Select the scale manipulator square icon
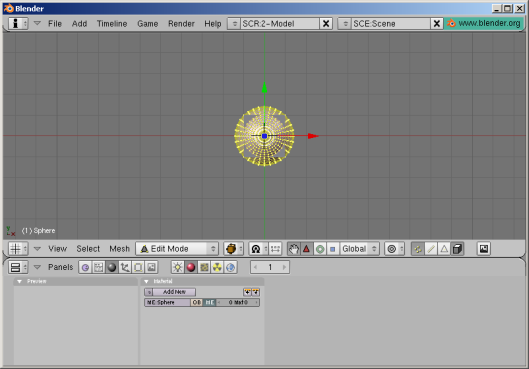The width and height of the screenshot is (529, 369). click(333, 249)
